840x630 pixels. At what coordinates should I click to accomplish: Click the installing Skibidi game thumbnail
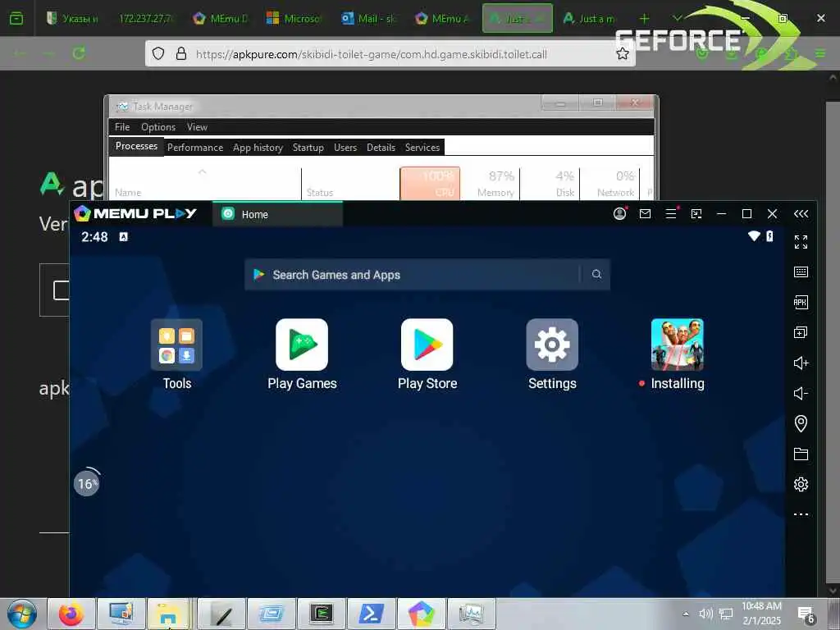click(x=677, y=345)
